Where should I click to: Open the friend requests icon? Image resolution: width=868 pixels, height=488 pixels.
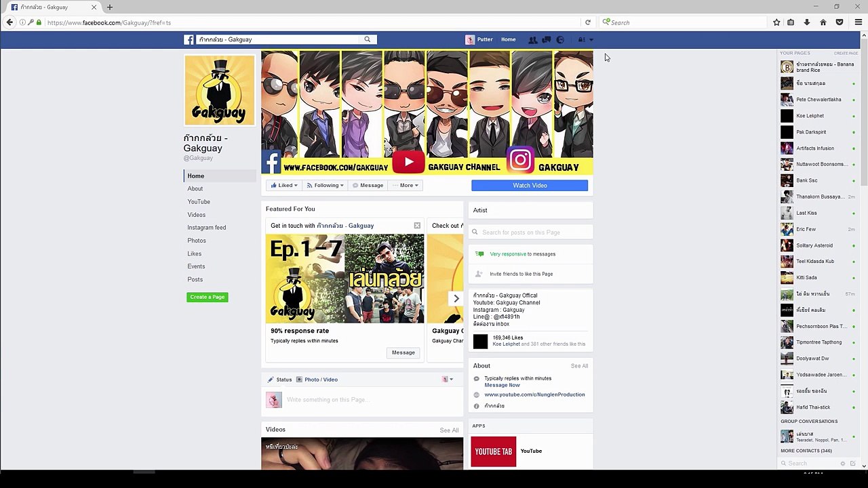[x=533, y=40]
